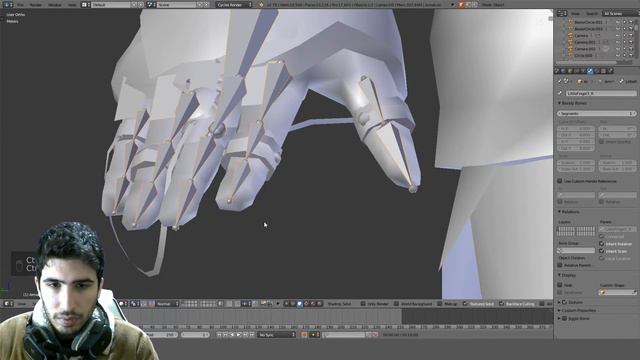
Task: Open the viewport shading mode selector
Action: coord(123,304)
